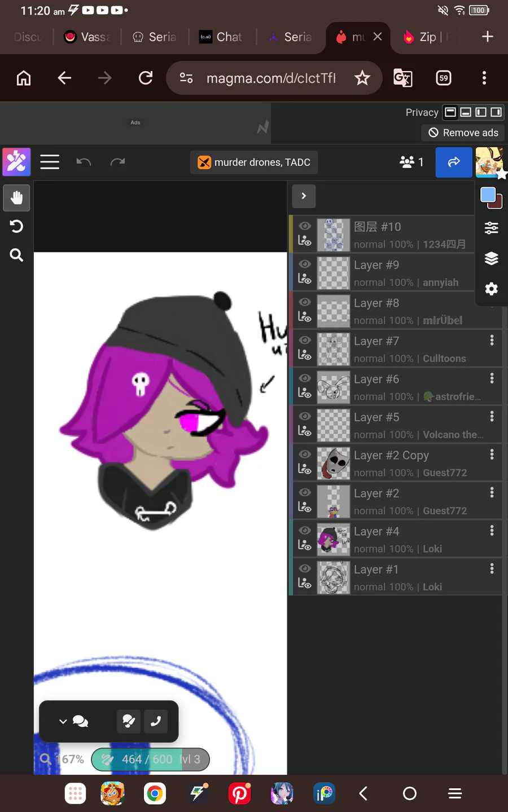This screenshot has height=812, width=508.
Task: Open the settings gear panel
Action: tap(492, 289)
